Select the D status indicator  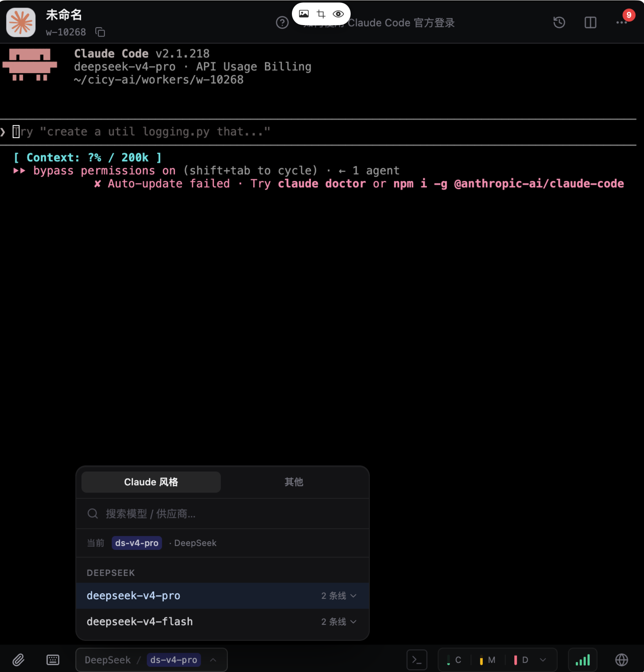(x=521, y=660)
